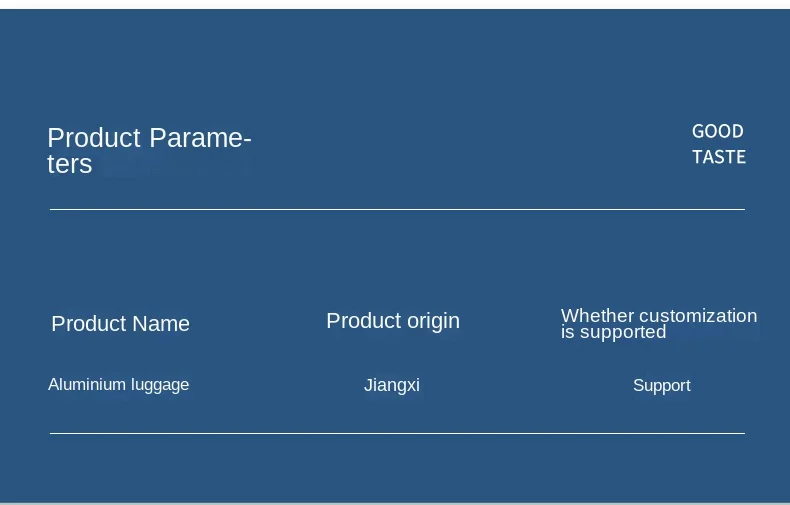The height and width of the screenshot is (505, 790).
Task: Select the word TASTE
Action: (x=719, y=157)
